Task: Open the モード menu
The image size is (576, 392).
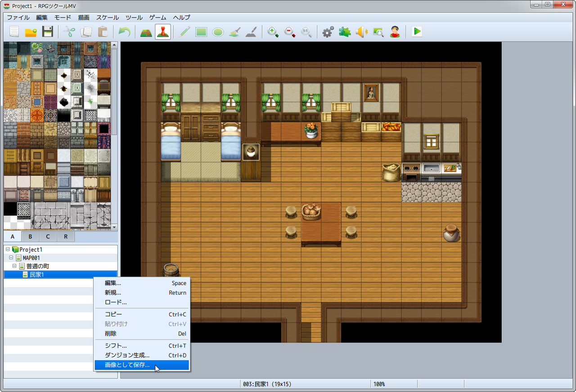Action: click(x=63, y=18)
